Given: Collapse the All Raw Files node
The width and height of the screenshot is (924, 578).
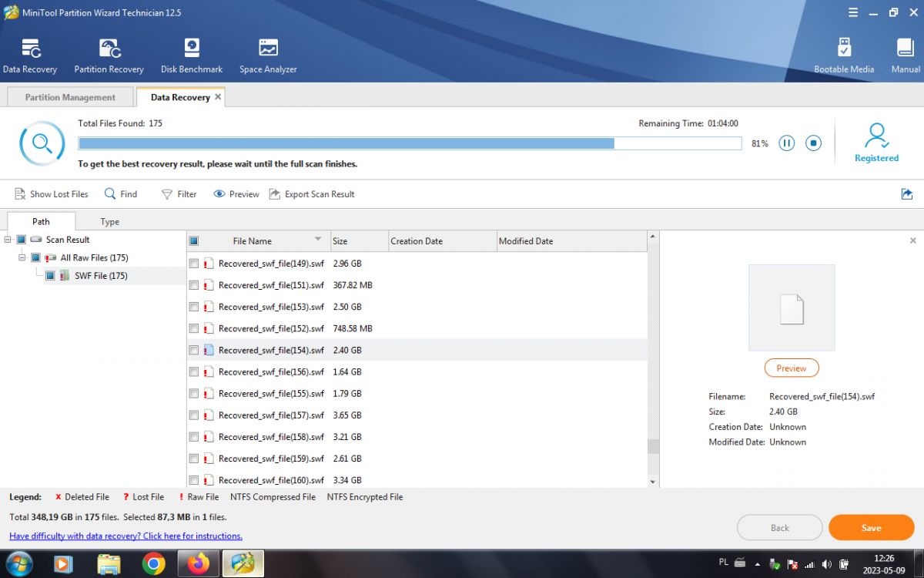Looking at the screenshot, I should pyautogui.click(x=22, y=257).
